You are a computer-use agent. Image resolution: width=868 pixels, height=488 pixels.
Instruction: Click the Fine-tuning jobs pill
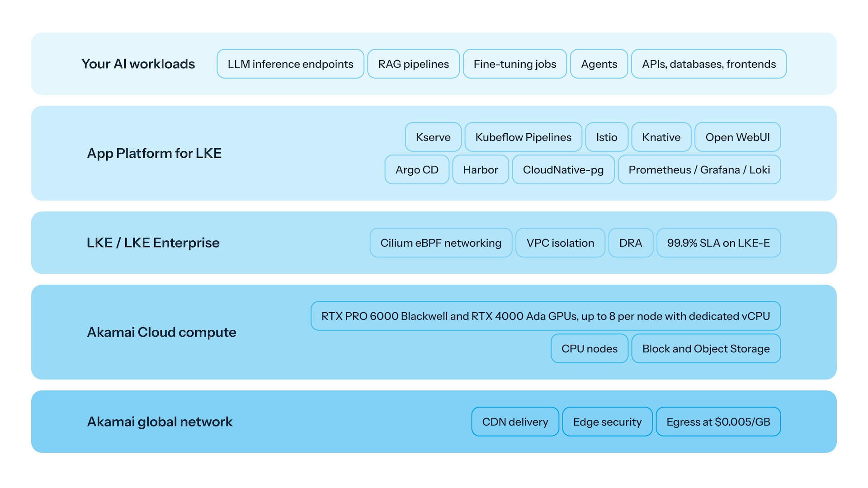[515, 64]
